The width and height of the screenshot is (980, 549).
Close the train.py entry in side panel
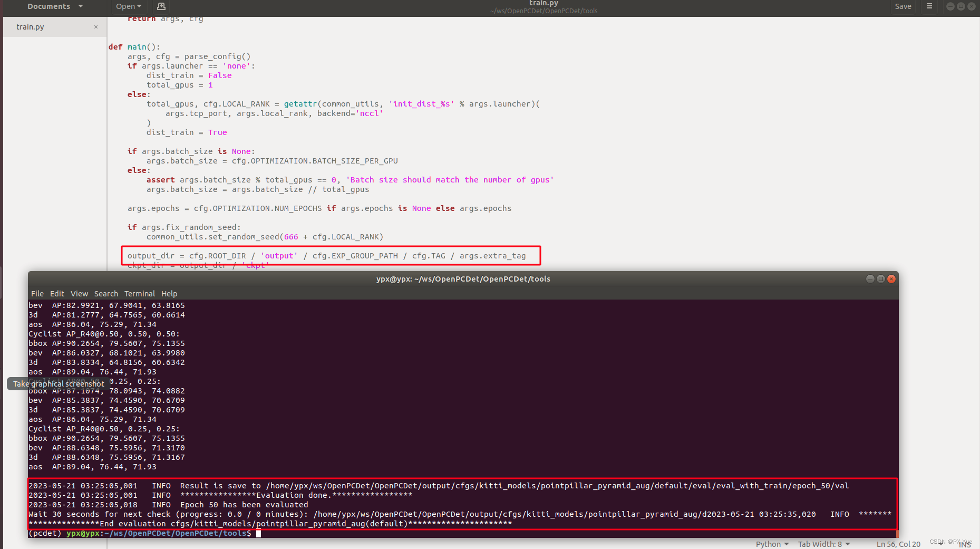tap(96, 27)
